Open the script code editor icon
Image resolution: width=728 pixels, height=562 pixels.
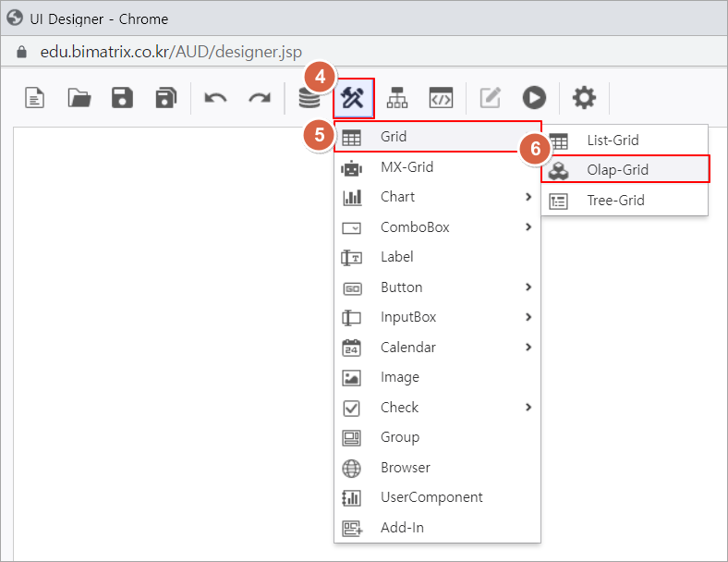coord(441,97)
